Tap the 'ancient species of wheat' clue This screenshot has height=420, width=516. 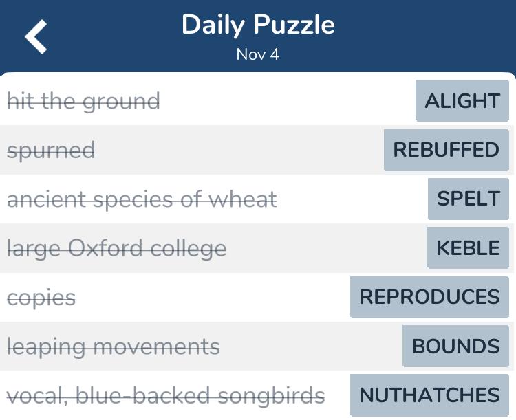(142, 199)
